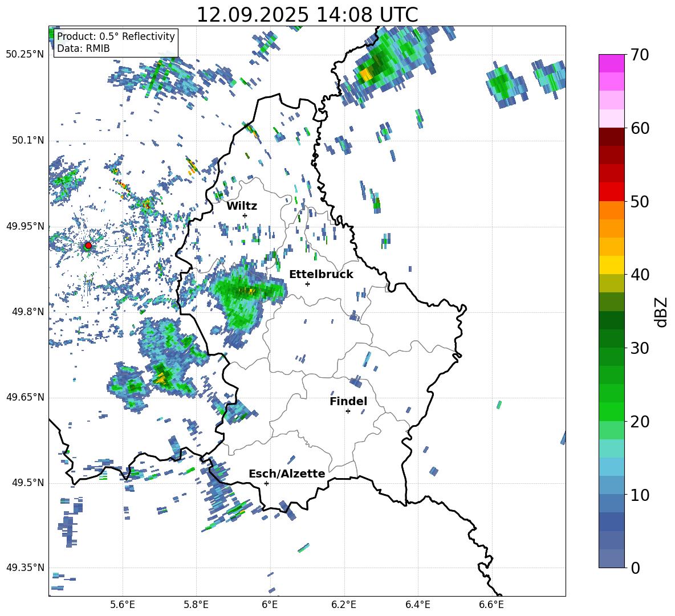Image resolution: width=675 pixels, height=616 pixels.
Task: Click the 6.6°E longitude label
Action: pos(491,605)
